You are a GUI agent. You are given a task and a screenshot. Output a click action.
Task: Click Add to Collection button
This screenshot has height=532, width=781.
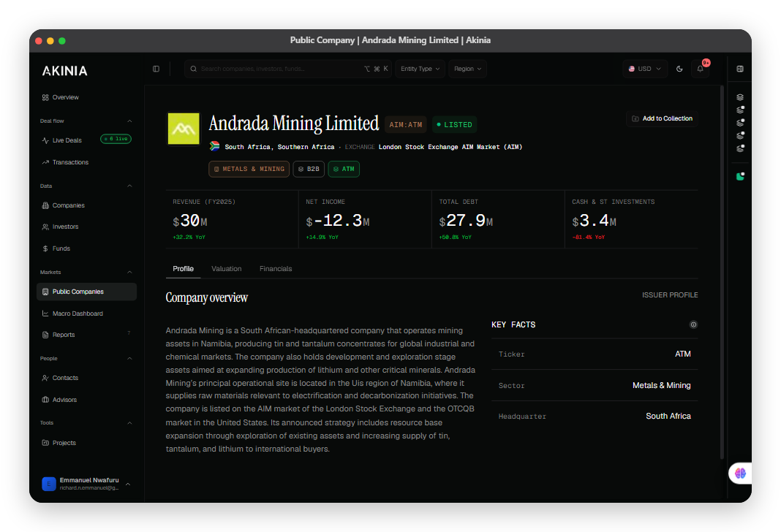coord(662,118)
